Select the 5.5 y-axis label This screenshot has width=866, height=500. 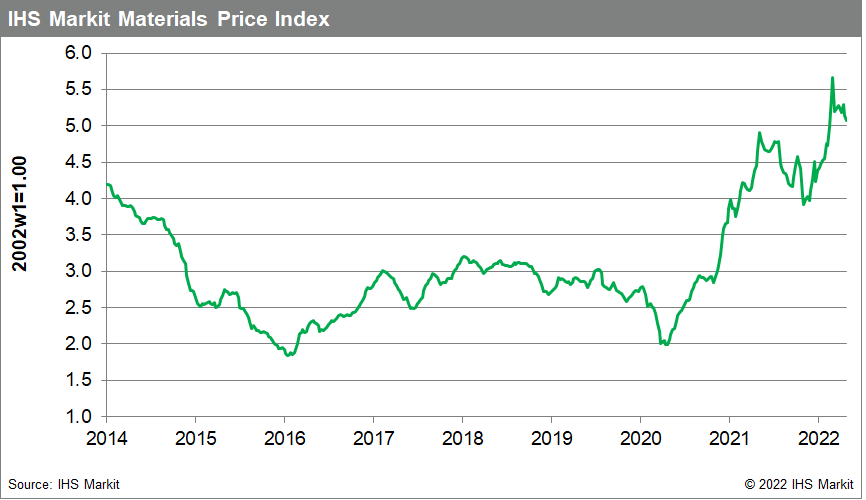pos(79,89)
